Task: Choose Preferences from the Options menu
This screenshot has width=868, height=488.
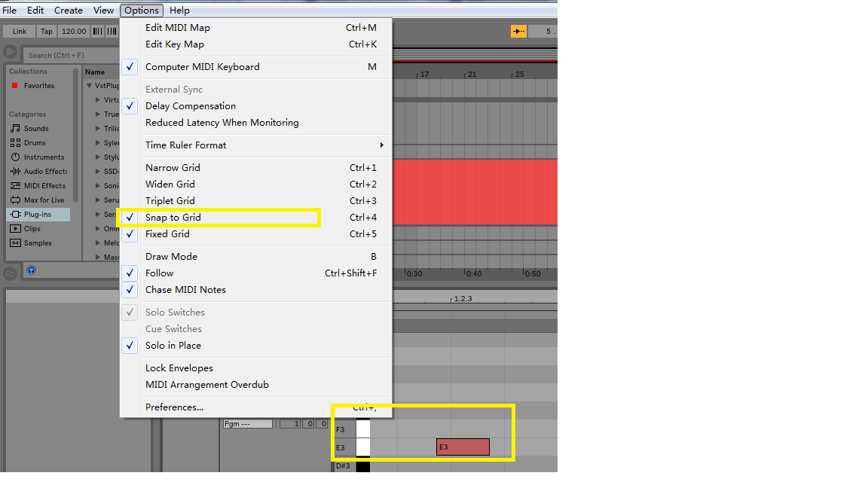Action: [x=174, y=407]
